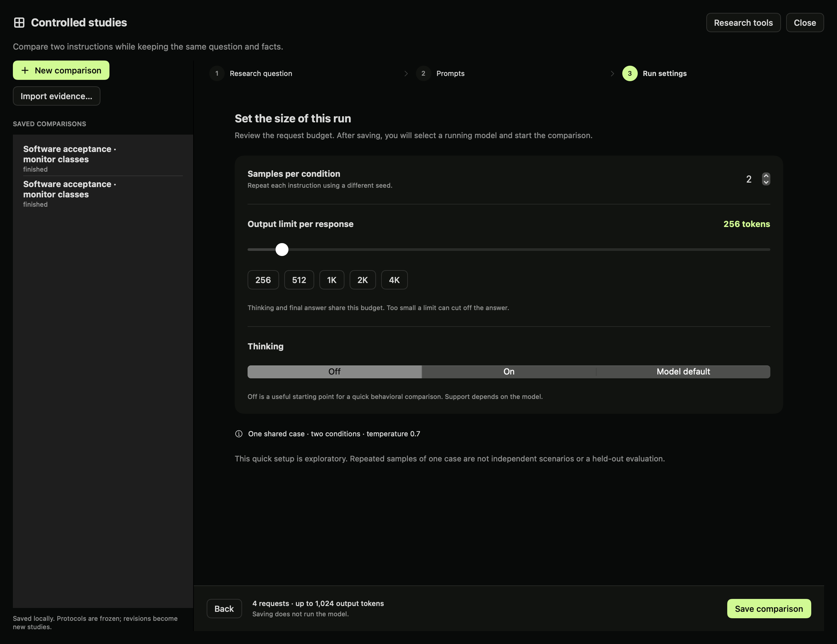Save the comparison
The image size is (837, 644).
pos(769,609)
